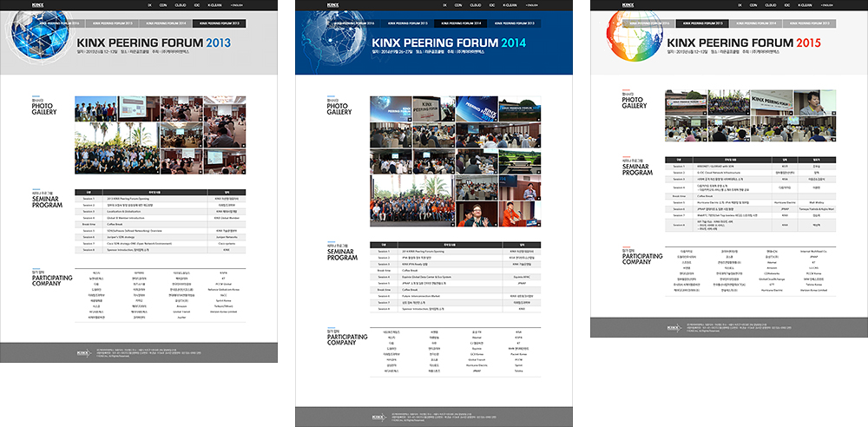Open the presentation slide photo in the 2013 gallery

pos(138,108)
